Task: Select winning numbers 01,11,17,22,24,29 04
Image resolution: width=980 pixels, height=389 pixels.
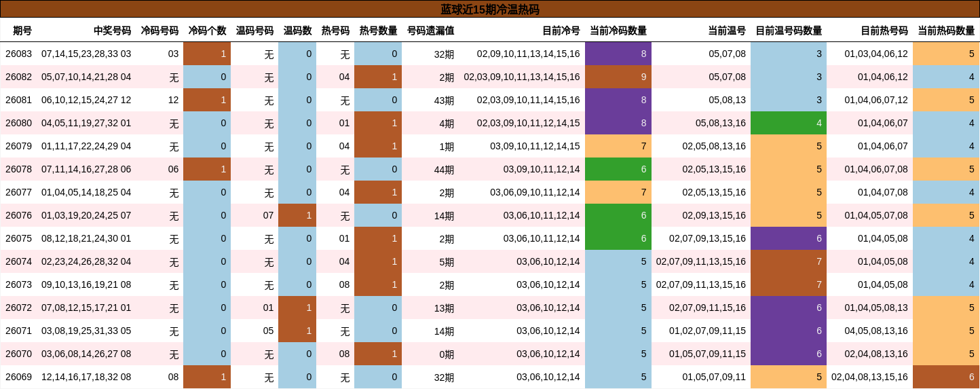Action: tap(86, 146)
